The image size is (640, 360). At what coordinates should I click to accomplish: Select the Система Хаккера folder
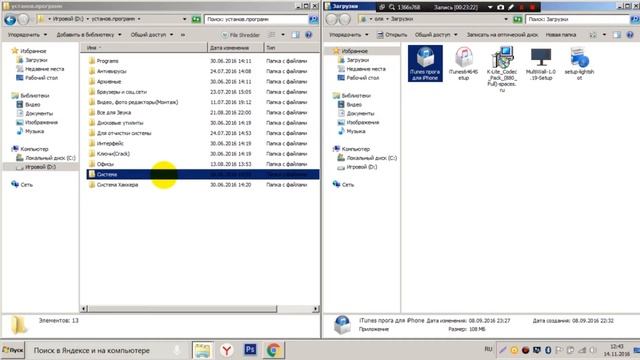coord(117,185)
